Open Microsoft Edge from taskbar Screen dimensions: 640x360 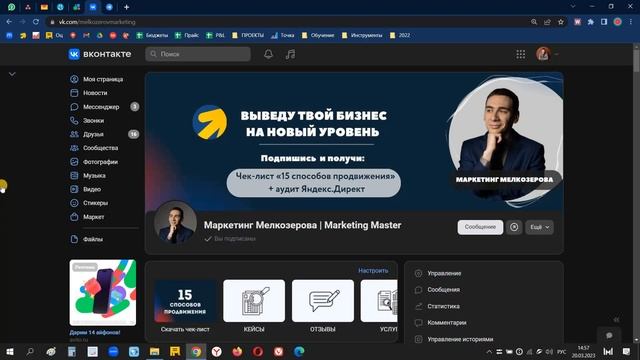coord(299,351)
